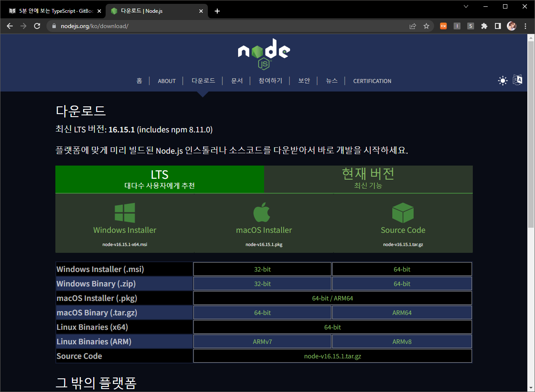This screenshot has width=535, height=392.
Task: Share this page via address bar icon
Action: pyautogui.click(x=413, y=26)
